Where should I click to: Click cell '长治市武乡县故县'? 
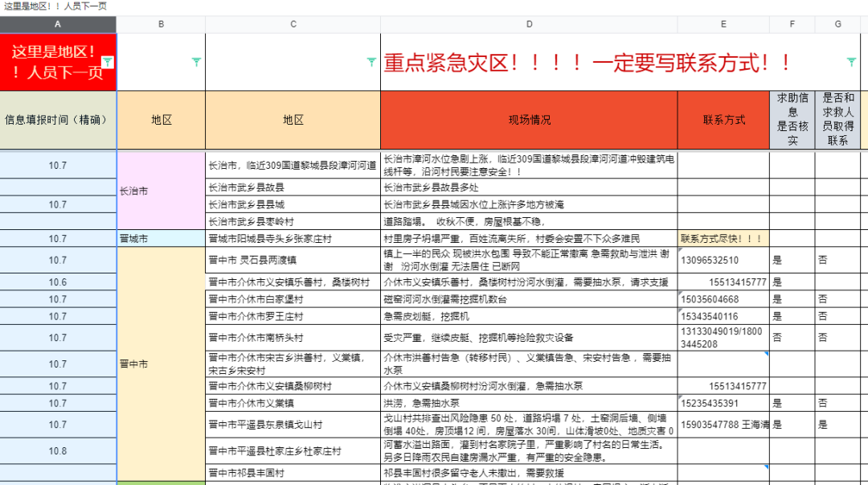(293, 187)
